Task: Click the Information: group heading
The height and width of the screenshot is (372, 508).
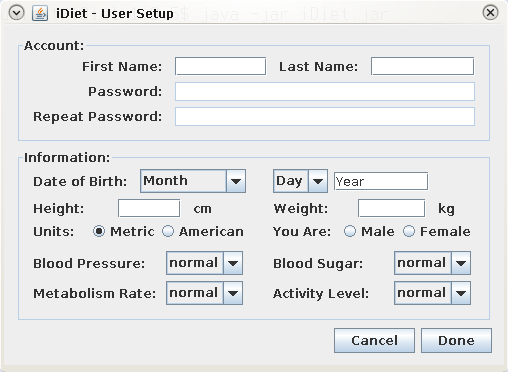Action: (67, 157)
